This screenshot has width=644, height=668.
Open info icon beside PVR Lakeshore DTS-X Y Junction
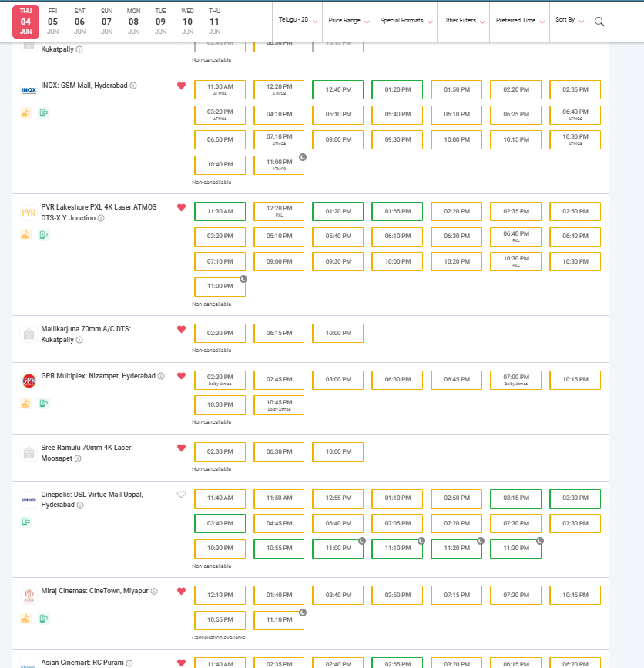(x=101, y=218)
